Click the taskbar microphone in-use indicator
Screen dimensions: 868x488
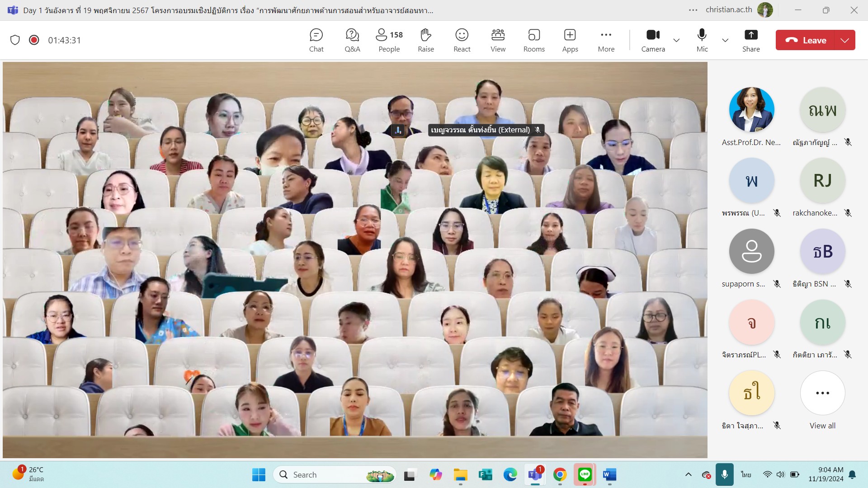coord(724,474)
